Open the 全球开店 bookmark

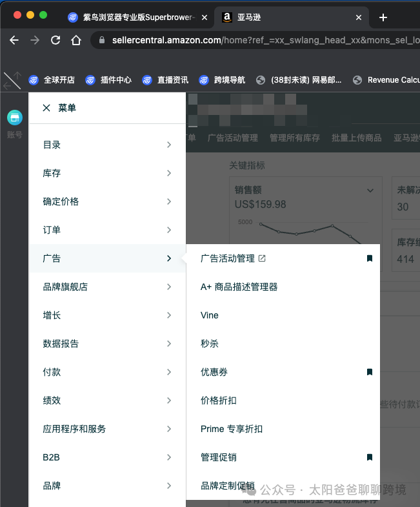click(52, 80)
